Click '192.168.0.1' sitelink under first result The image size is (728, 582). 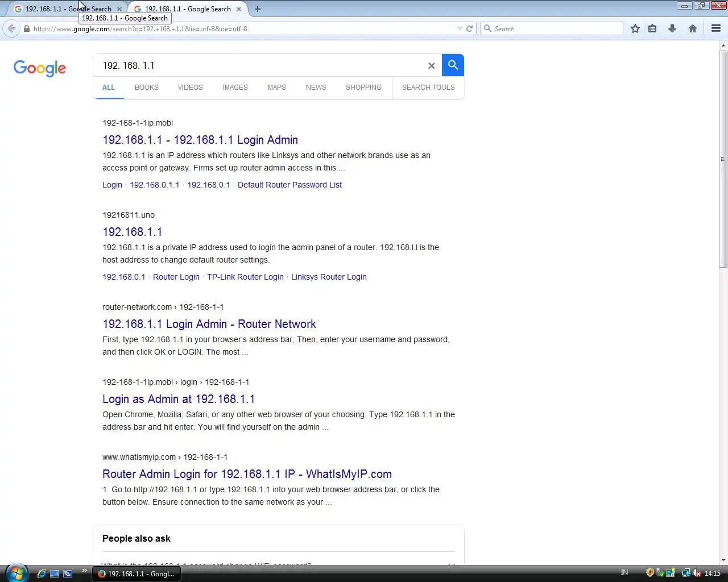pyautogui.click(x=209, y=185)
